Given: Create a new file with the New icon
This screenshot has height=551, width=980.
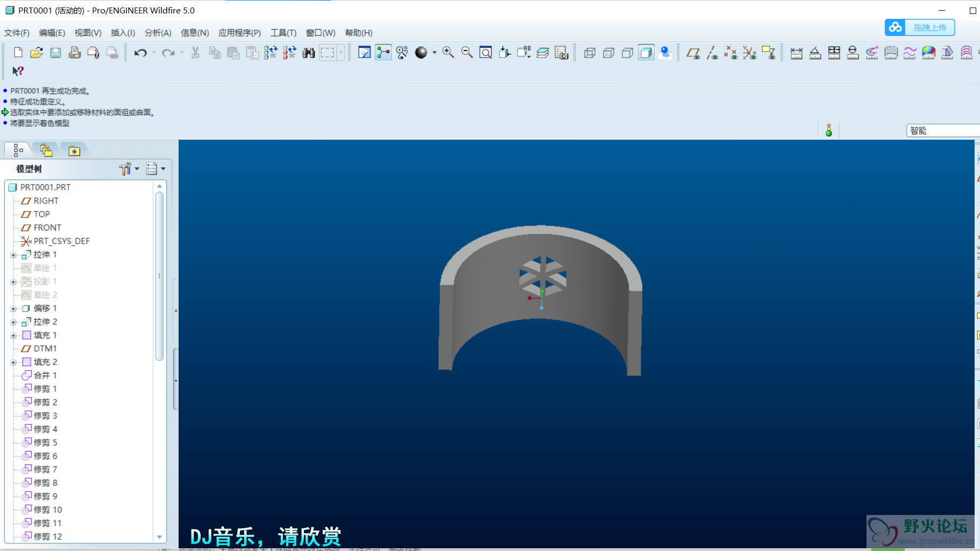Looking at the screenshot, I should (x=18, y=53).
